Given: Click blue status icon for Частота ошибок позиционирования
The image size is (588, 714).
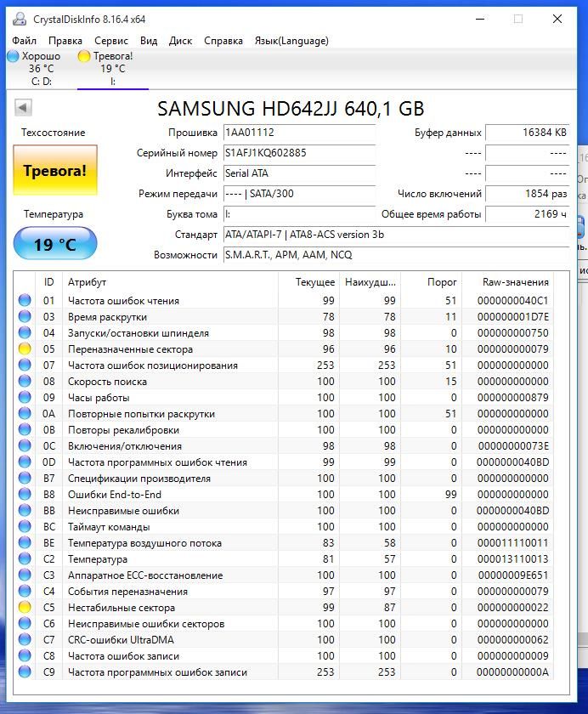Looking at the screenshot, I should (x=25, y=365).
